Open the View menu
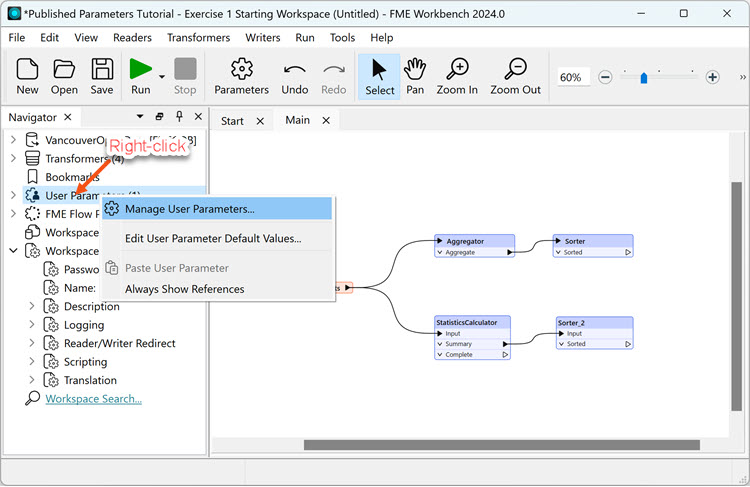 point(86,37)
